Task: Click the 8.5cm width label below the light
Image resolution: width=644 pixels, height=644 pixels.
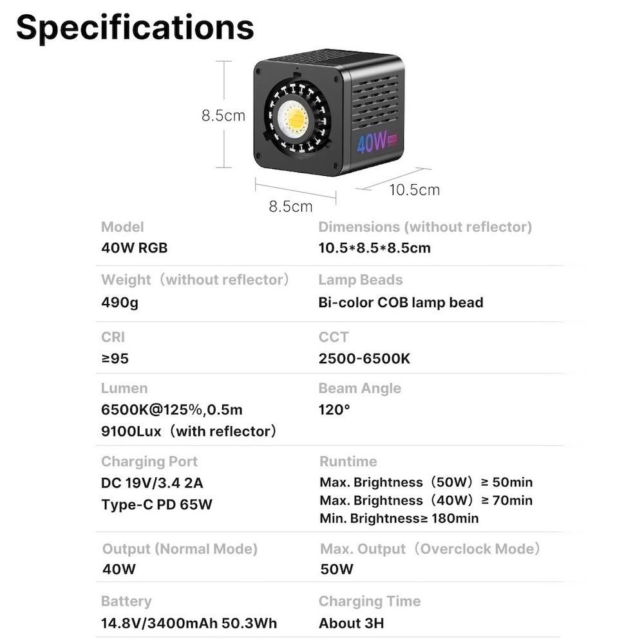Action: click(290, 207)
